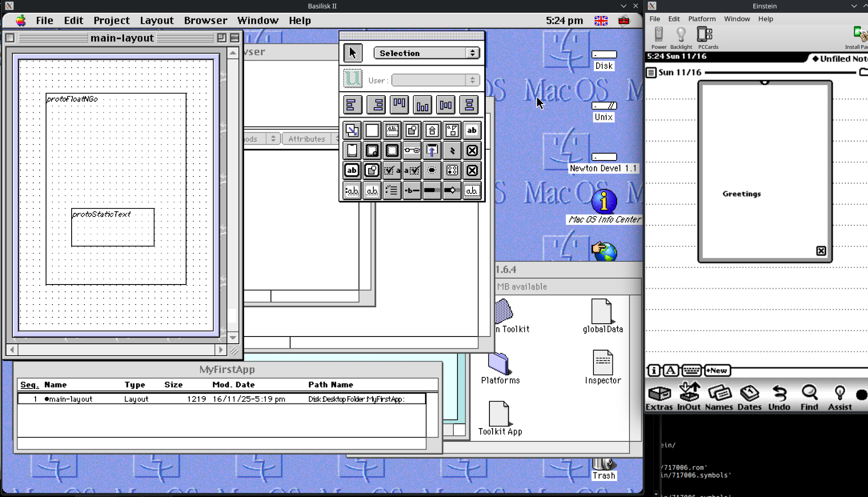Tap the New button in Notes
The width and height of the screenshot is (868, 497).
click(x=717, y=370)
